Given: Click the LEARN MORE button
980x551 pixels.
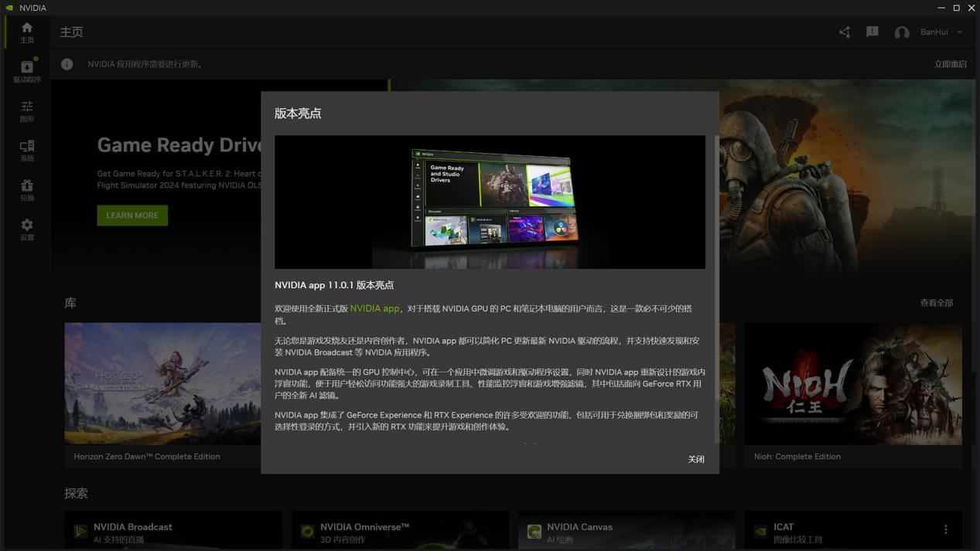Looking at the screenshot, I should 132,216.
